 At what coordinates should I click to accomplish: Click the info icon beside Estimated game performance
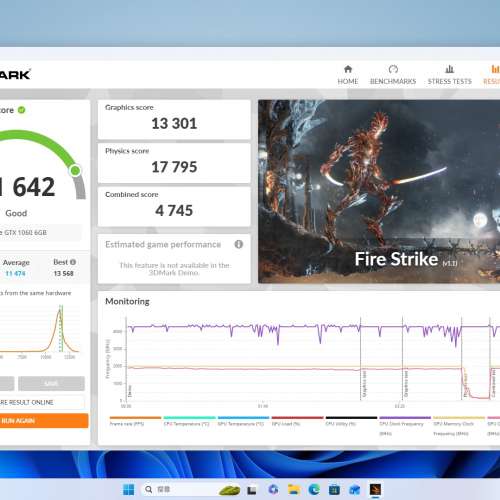click(x=239, y=244)
